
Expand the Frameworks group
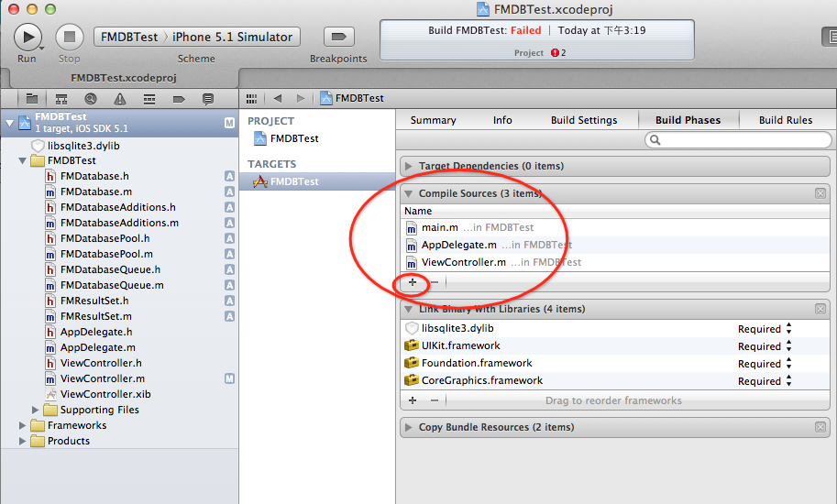[x=22, y=425]
